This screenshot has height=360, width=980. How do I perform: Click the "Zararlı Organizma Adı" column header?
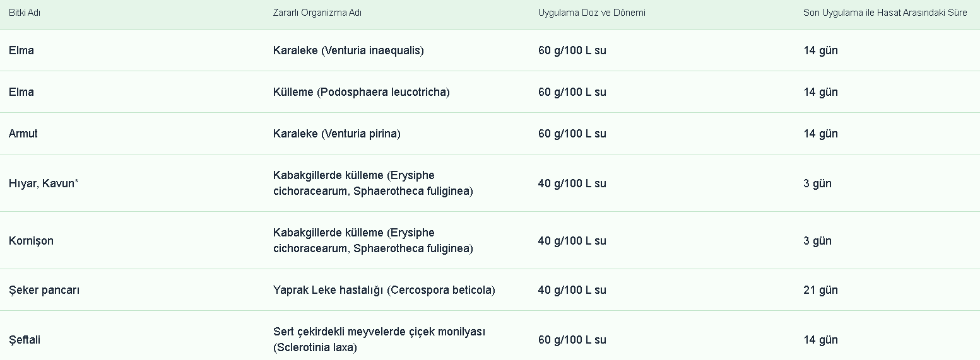pos(317,13)
